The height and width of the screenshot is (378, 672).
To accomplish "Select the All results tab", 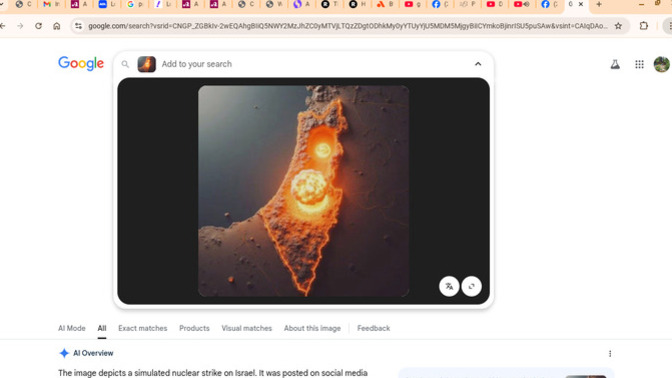I will pos(102,328).
